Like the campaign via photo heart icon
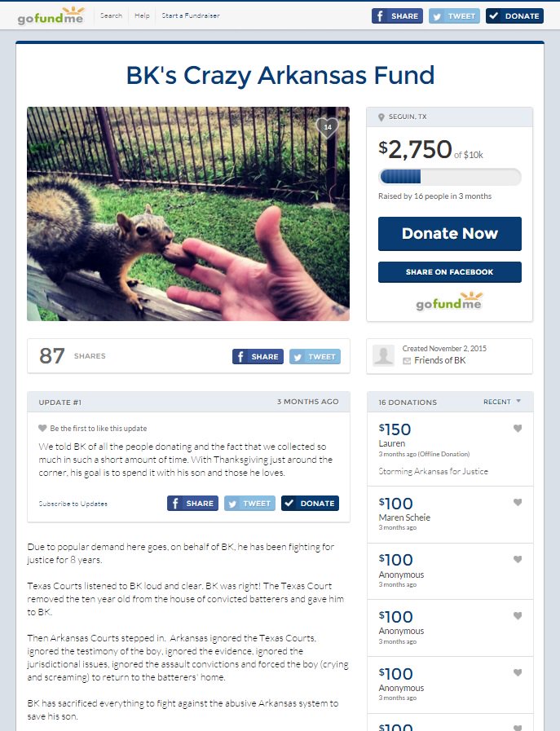 point(328,127)
